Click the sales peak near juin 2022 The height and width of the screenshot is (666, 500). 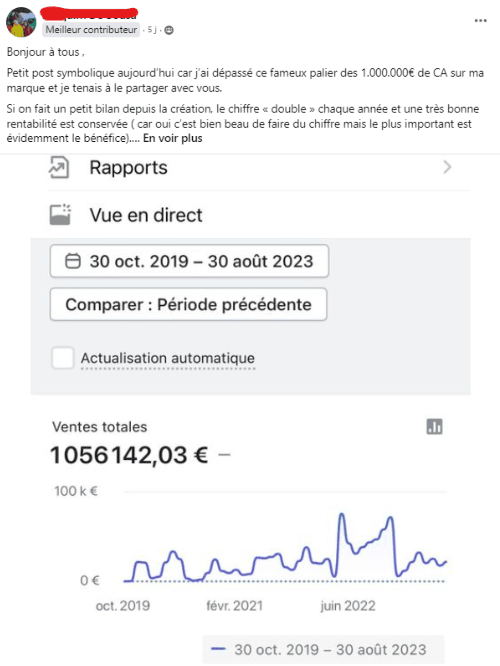point(341,515)
